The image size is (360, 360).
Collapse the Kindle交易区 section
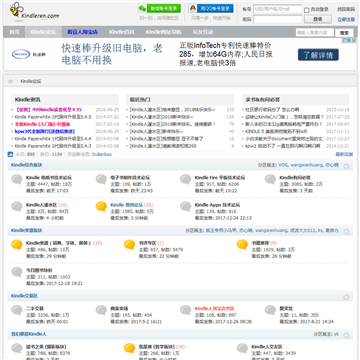[347, 297]
